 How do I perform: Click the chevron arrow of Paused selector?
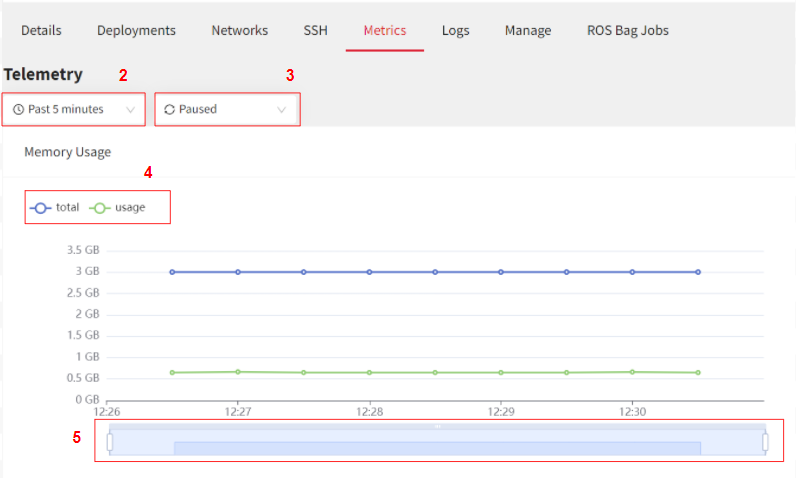[281, 110]
